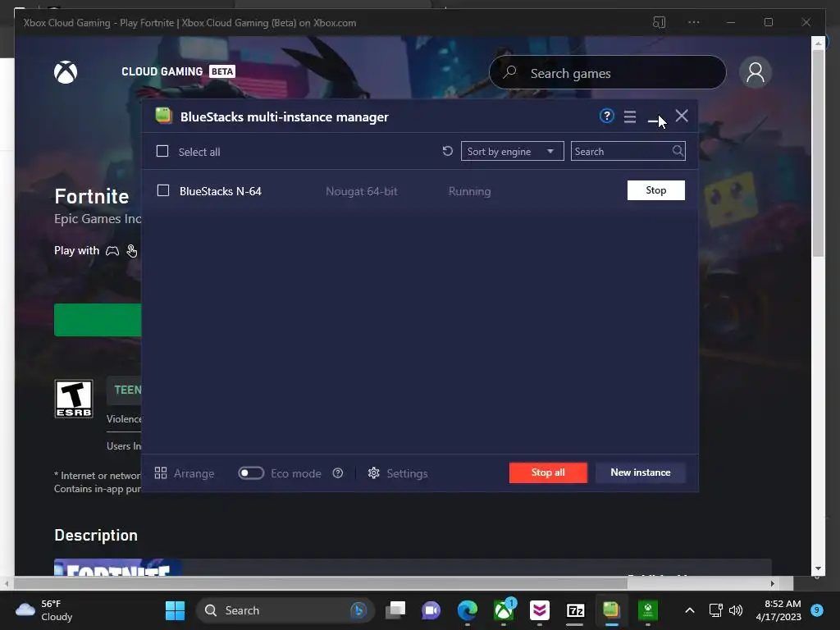Refresh the instance list

coord(447,151)
